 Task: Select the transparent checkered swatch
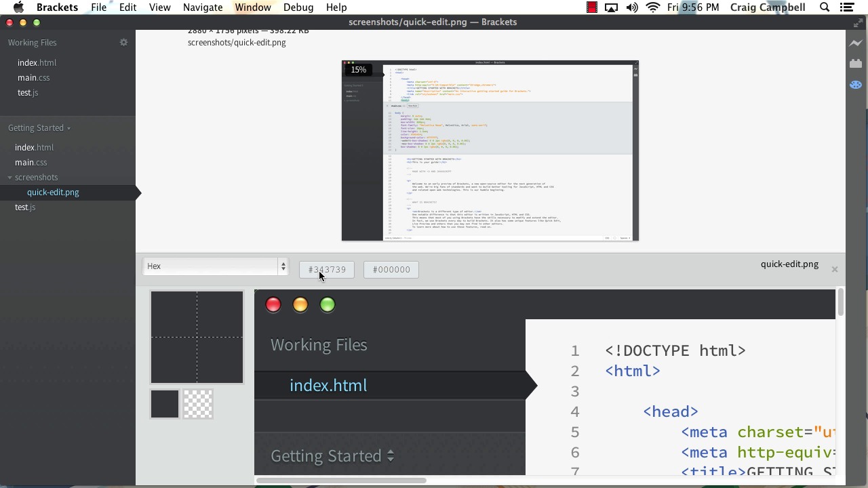pyautogui.click(x=198, y=404)
